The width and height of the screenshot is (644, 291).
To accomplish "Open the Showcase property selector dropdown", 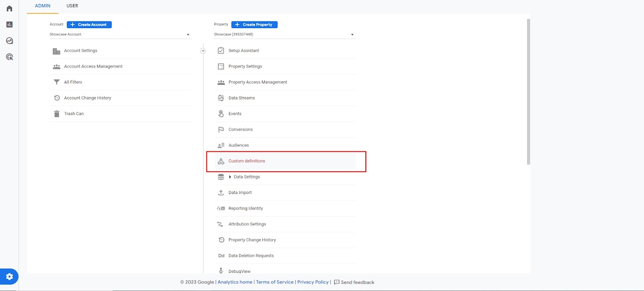I will 285,35.
